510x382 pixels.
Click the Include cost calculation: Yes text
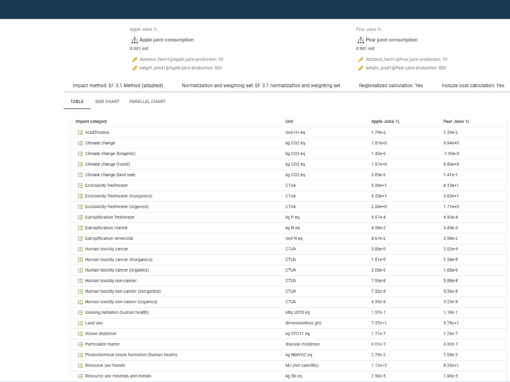coord(473,86)
